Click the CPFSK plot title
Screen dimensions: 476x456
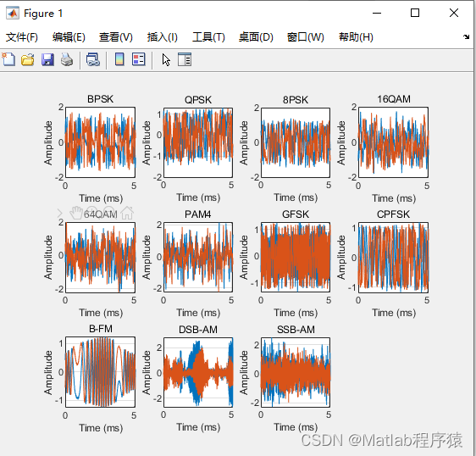[x=394, y=214]
